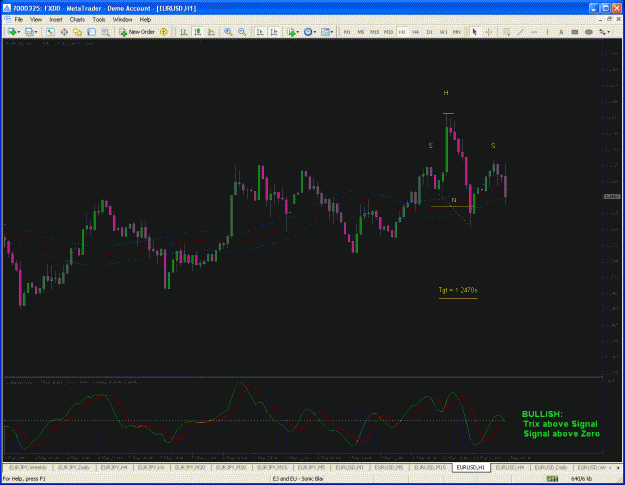Switch timeframe to M1
Image resolution: width=625 pixels, height=485 pixels.
click(347, 32)
